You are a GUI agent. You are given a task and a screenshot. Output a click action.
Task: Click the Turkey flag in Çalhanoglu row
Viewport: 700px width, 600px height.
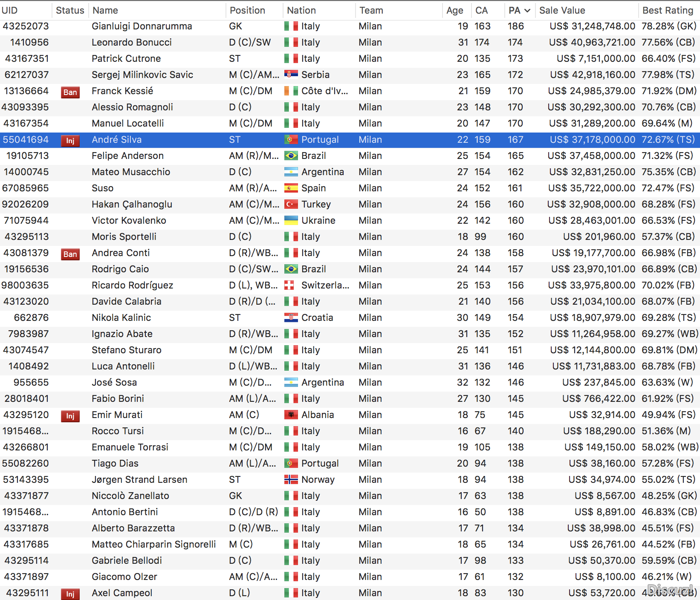[291, 204]
